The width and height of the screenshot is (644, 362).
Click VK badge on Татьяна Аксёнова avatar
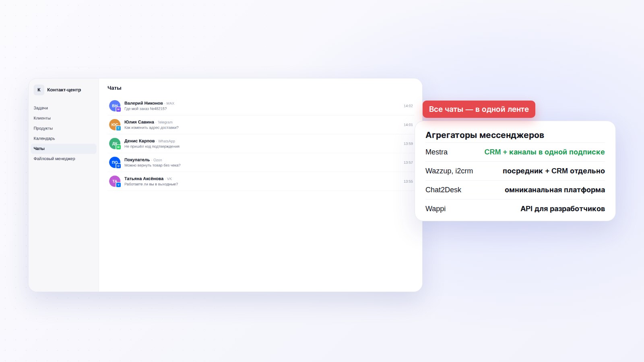click(x=118, y=185)
